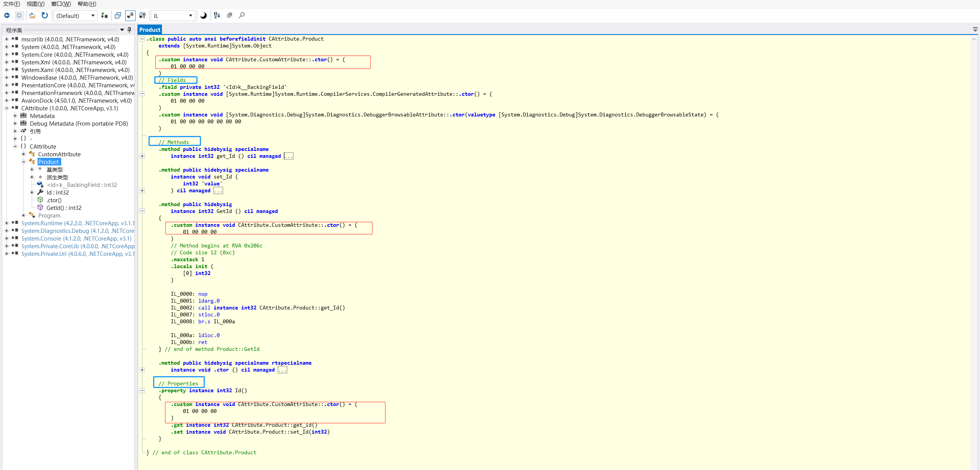
Task: Click the search magnifier icon
Action: pyautogui.click(x=242, y=16)
